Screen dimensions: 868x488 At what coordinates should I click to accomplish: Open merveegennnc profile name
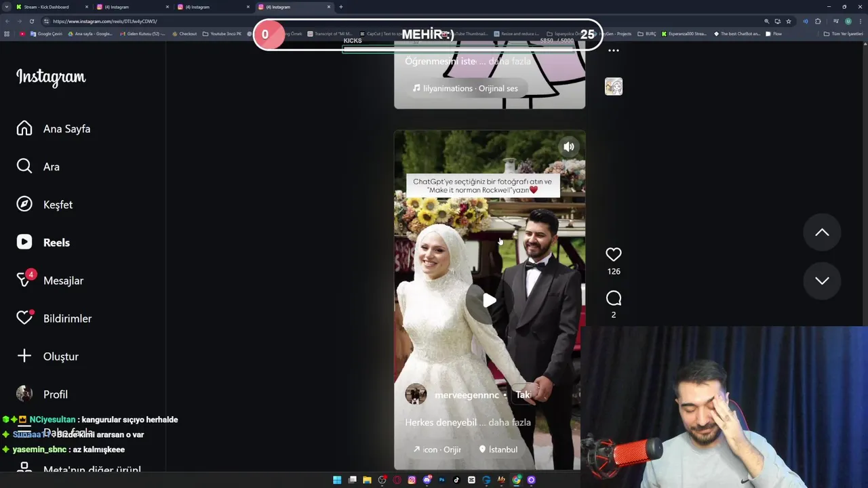point(467,395)
